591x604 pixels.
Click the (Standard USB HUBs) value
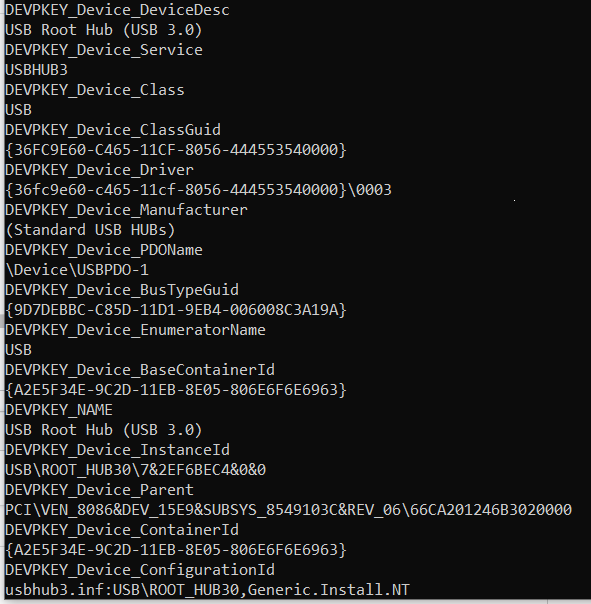pos(91,230)
